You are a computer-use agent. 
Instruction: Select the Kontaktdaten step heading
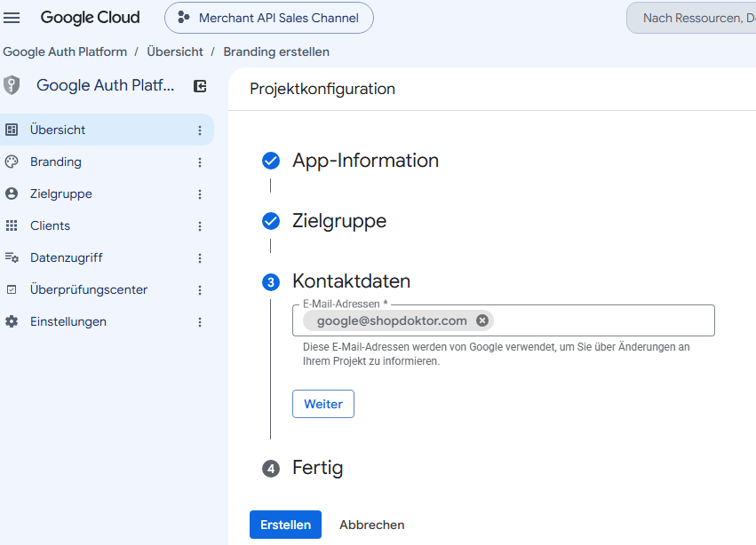(351, 281)
